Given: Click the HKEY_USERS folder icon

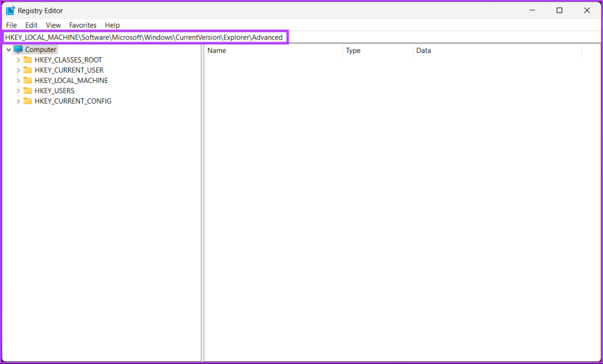Looking at the screenshot, I should tap(28, 90).
